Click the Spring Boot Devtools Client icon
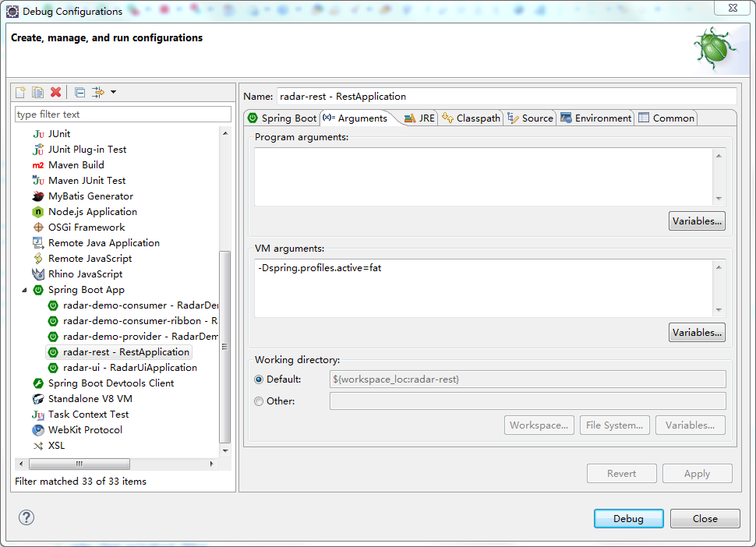The image size is (756, 547). pyautogui.click(x=38, y=383)
